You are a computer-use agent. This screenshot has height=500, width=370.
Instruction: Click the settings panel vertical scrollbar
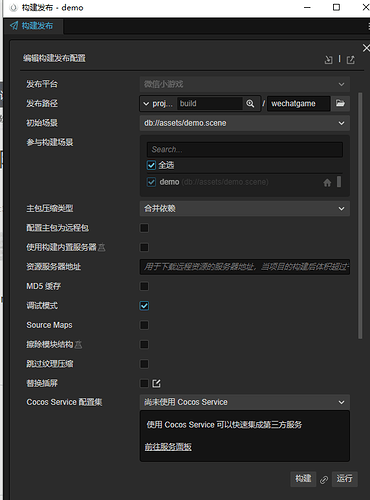(360, 216)
